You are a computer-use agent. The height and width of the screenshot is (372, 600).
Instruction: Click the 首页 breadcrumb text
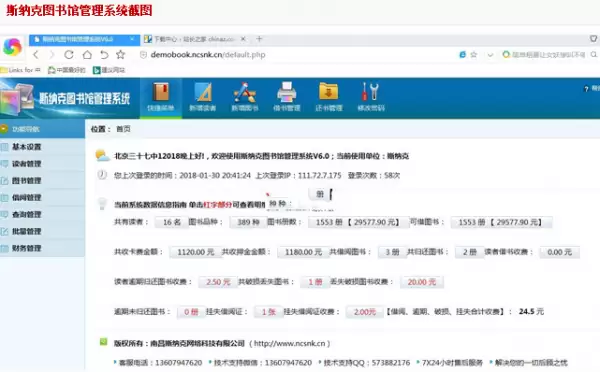pos(123,129)
